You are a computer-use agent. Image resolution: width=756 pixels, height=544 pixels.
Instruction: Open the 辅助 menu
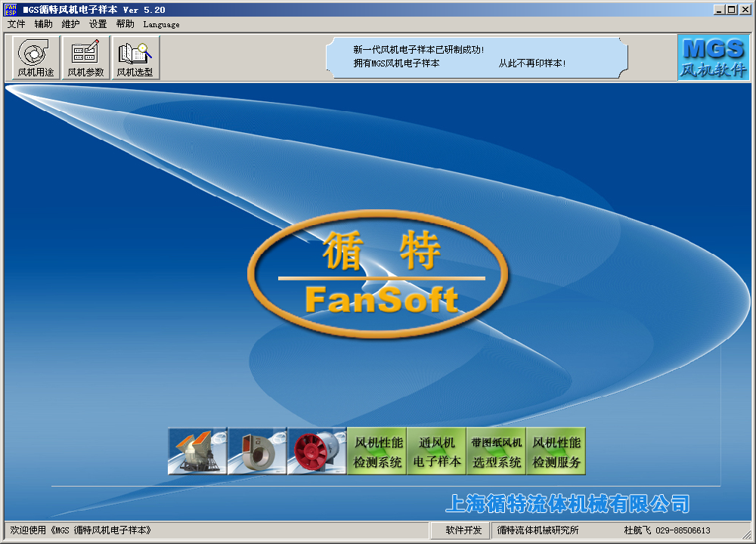pos(44,24)
